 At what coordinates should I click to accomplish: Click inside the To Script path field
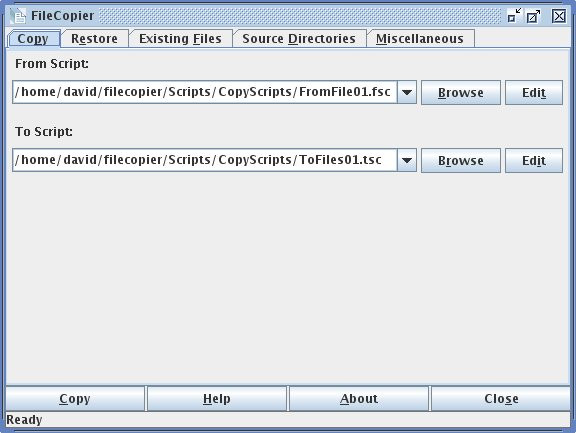[205, 160]
